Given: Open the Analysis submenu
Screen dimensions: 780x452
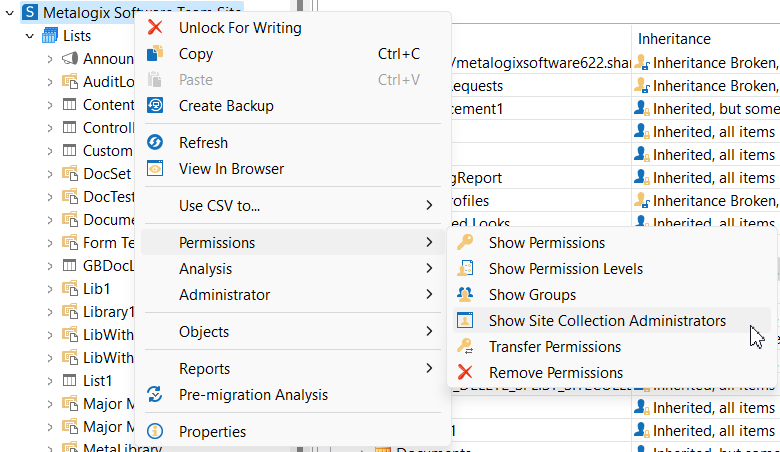Looking at the screenshot, I should [x=205, y=269].
